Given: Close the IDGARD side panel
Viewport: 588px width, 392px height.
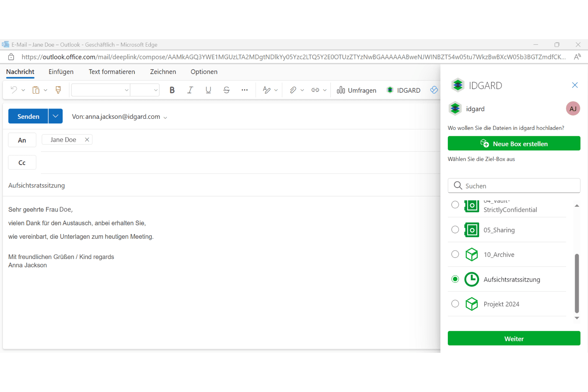Looking at the screenshot, I should [x=575, y=85].
